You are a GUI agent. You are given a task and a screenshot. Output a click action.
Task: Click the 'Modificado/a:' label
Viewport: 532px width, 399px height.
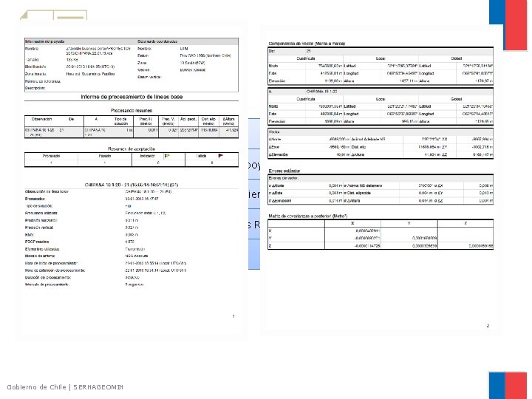click(x=35, y=66)
